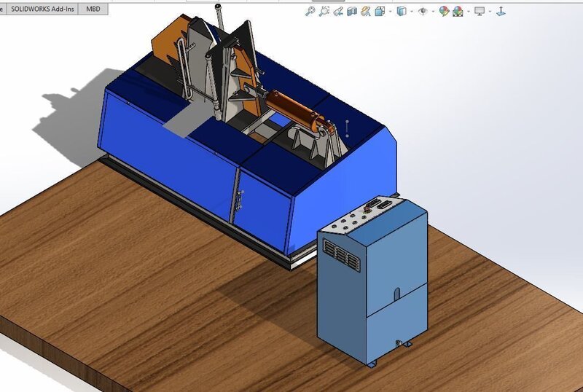Go back to the Previous View
The width and height of the screenshot is (583, 392).
338,11
